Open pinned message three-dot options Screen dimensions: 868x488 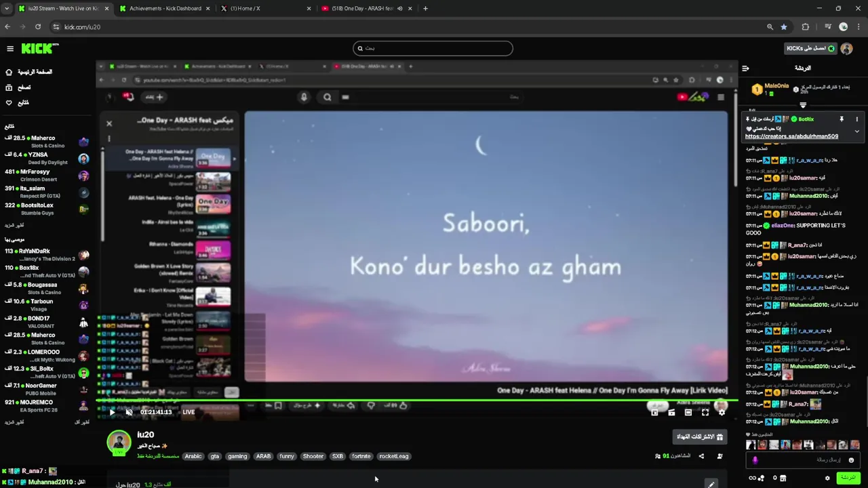[x=856, y=119]
